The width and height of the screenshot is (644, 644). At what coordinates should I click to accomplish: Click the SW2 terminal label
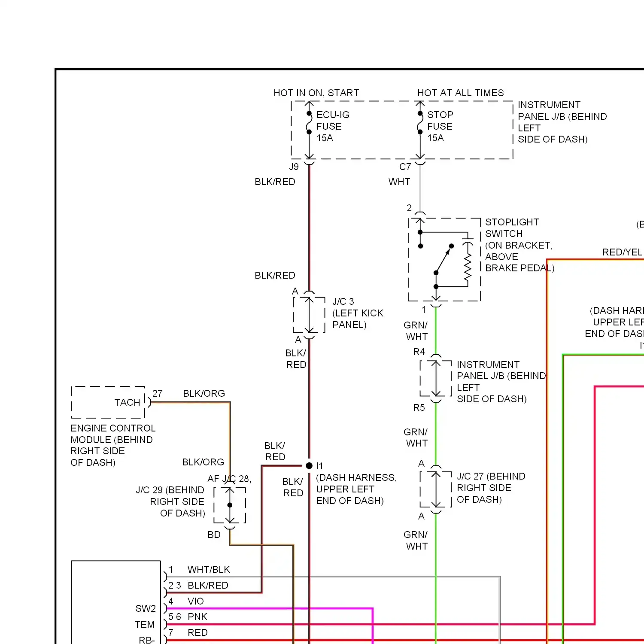tap(146, 608)
